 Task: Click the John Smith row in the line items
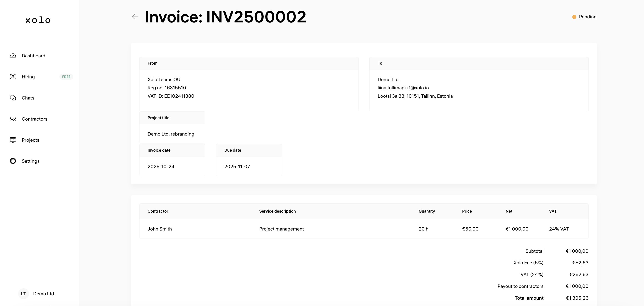(x=160, y=228)
